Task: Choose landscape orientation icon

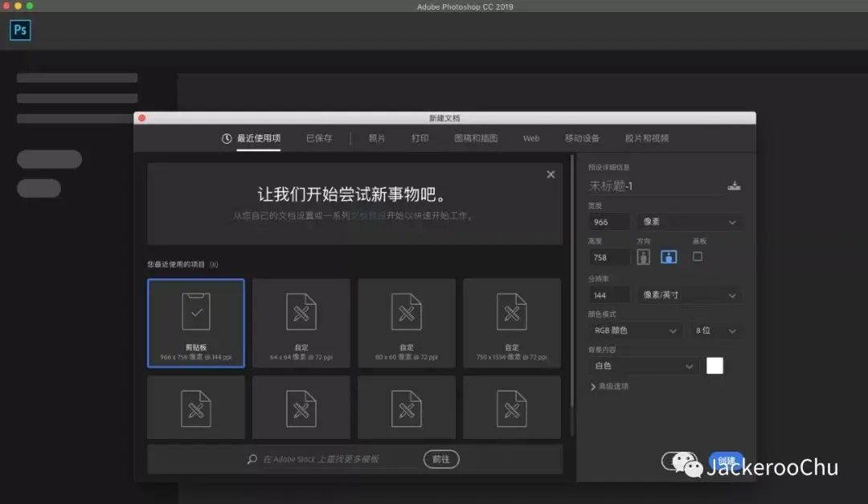Action: click(x=669, y=257)
